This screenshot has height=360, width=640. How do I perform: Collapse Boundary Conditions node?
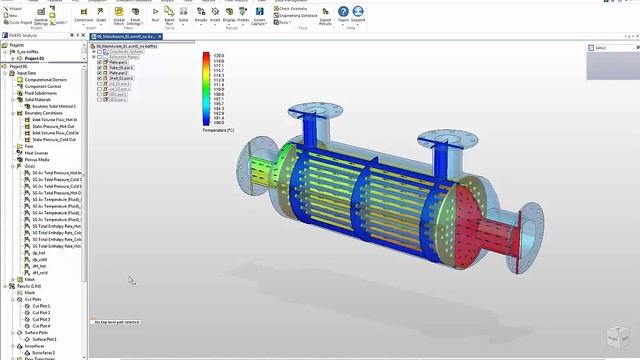pyautogui.click(x=13, y=113)
